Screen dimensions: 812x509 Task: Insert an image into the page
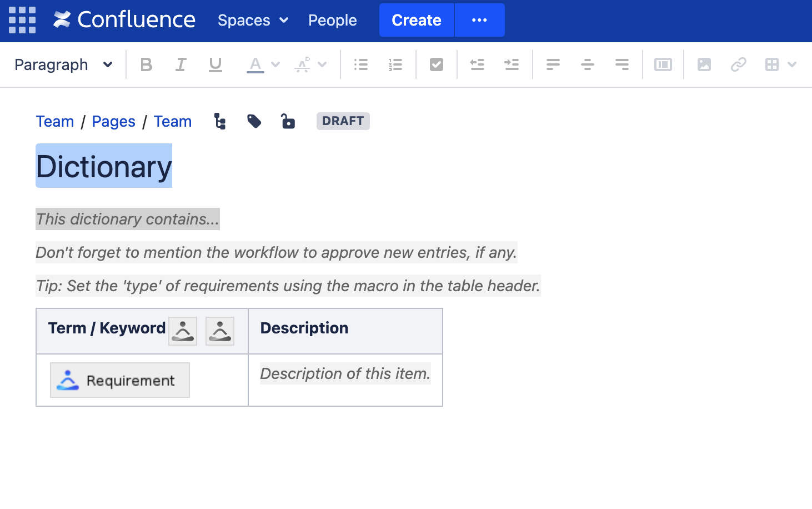pos(704,64)
